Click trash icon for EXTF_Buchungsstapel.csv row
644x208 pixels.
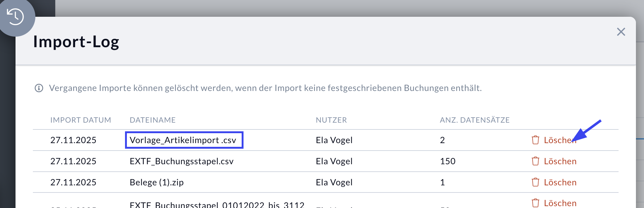coord(535,161)
